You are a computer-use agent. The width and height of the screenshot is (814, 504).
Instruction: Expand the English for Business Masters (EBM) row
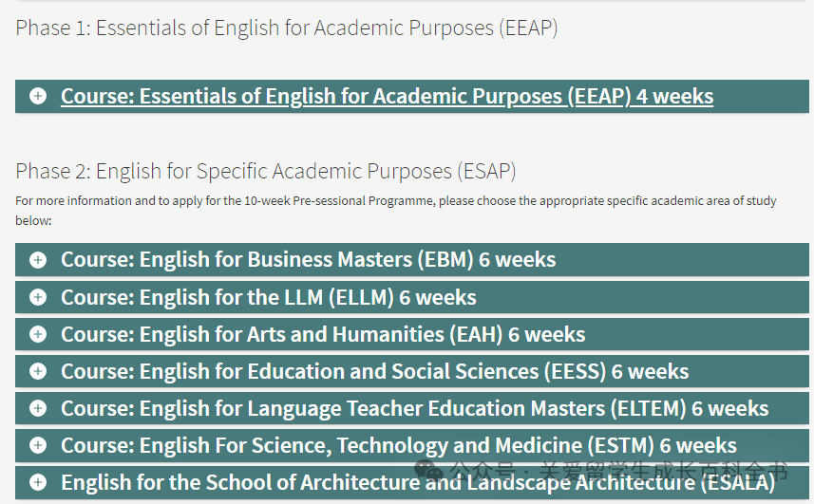point(412,260)
